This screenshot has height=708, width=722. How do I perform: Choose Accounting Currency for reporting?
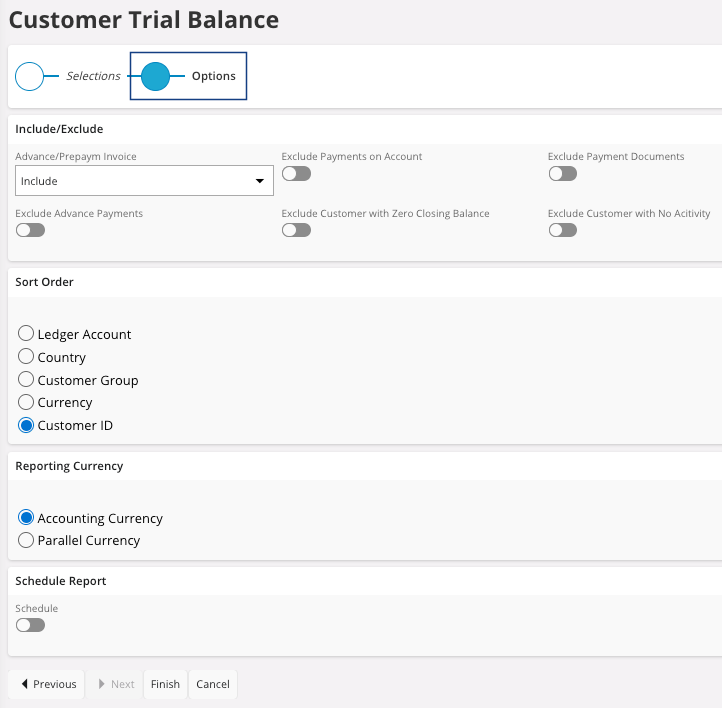pyautogui.click(x=27, y=518)
